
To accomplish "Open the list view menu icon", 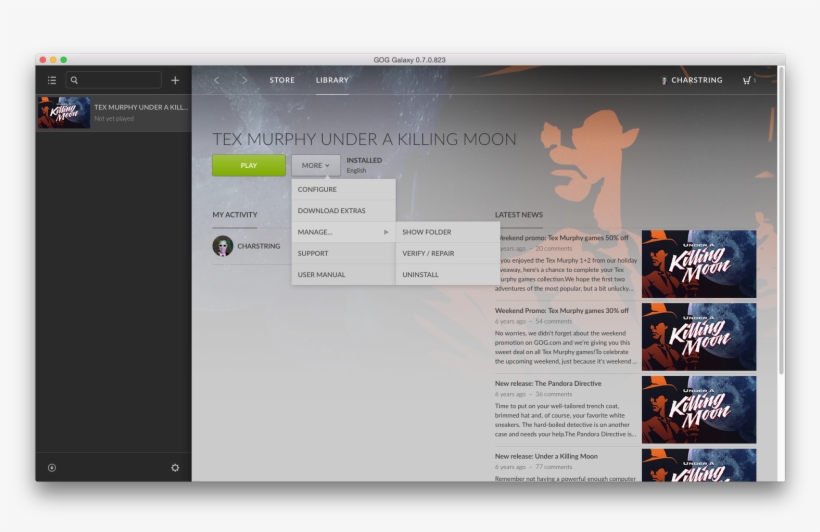I will (x=52, y=80).
